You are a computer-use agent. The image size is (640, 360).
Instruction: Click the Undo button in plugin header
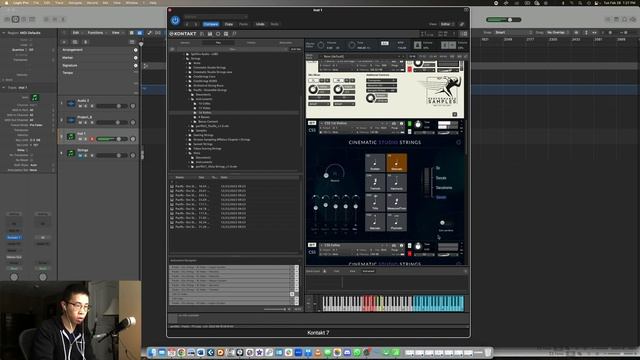click(x=260, y=24)
